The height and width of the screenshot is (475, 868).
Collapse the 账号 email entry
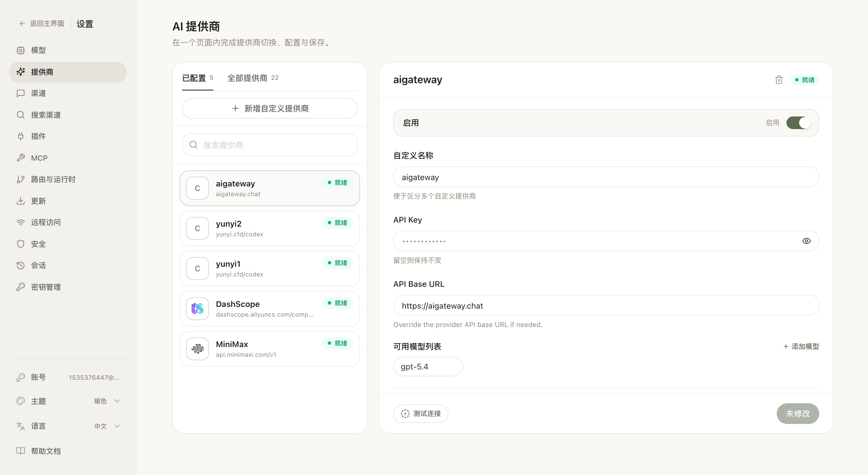[67, 377]
